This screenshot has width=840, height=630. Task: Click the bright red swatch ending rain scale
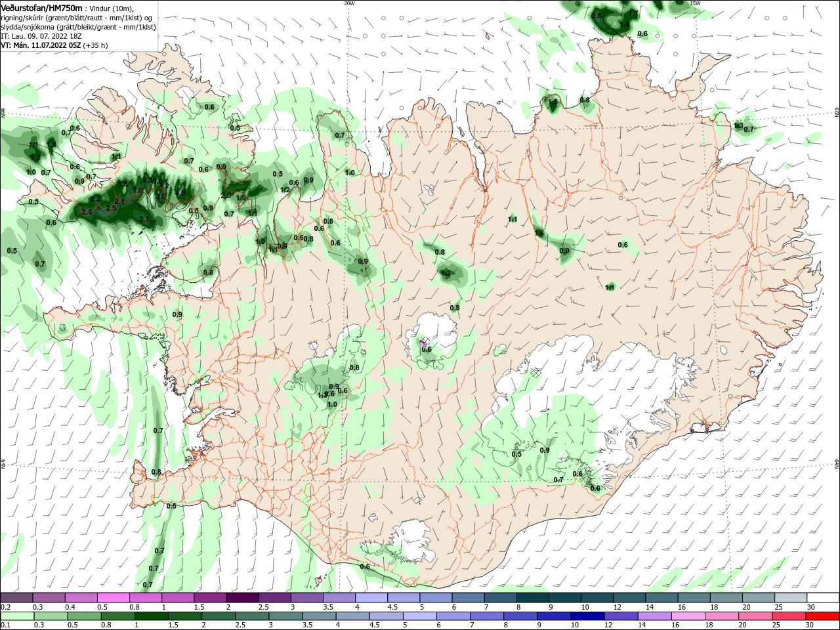click(x=822, y=616)
